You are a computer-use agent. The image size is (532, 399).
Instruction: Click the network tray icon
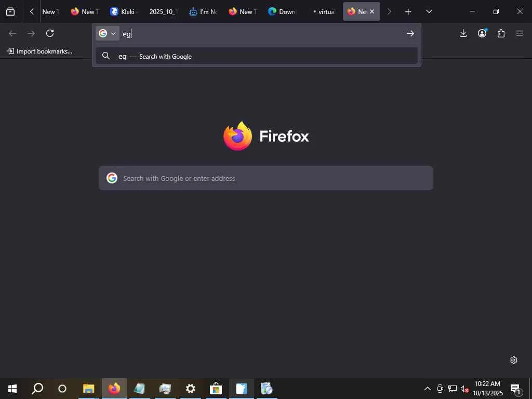tap(453, 389)
